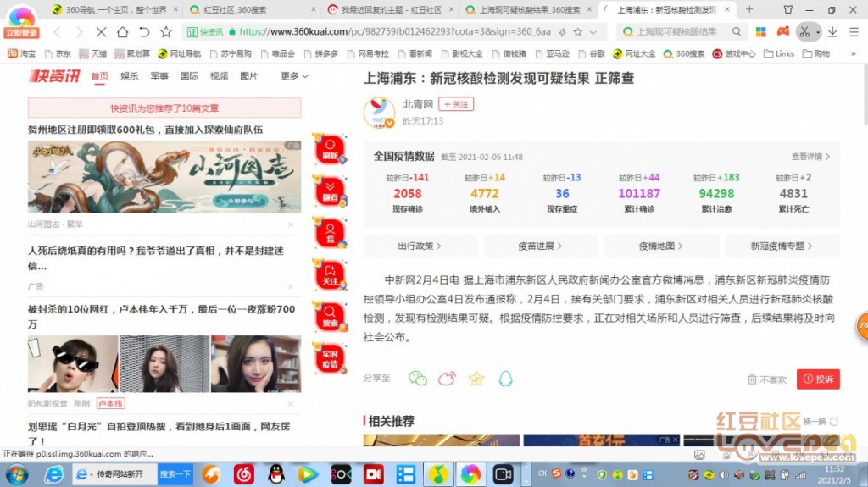Open the 人死后烧纸真的有用吗 headline

click(x=156, y=257)
